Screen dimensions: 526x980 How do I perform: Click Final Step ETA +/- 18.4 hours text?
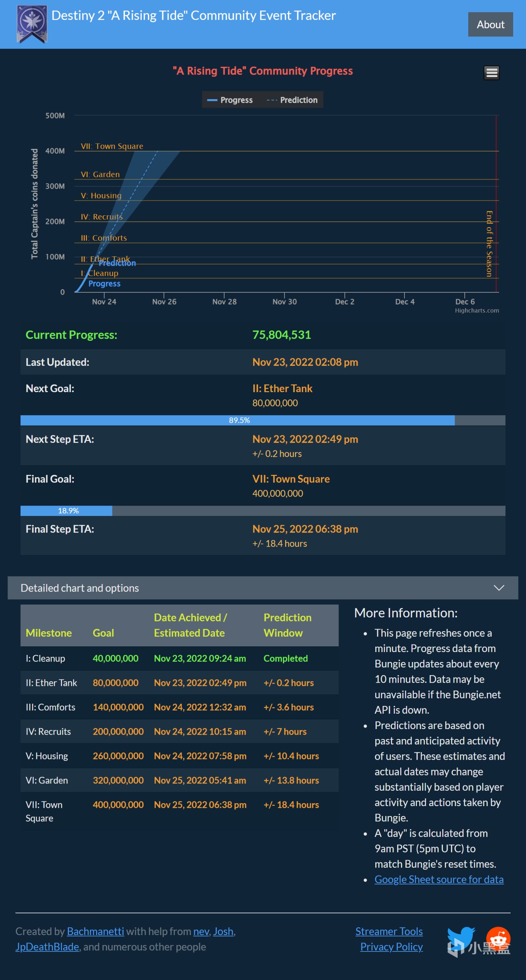pyautogui.click(x=279, y=543)
